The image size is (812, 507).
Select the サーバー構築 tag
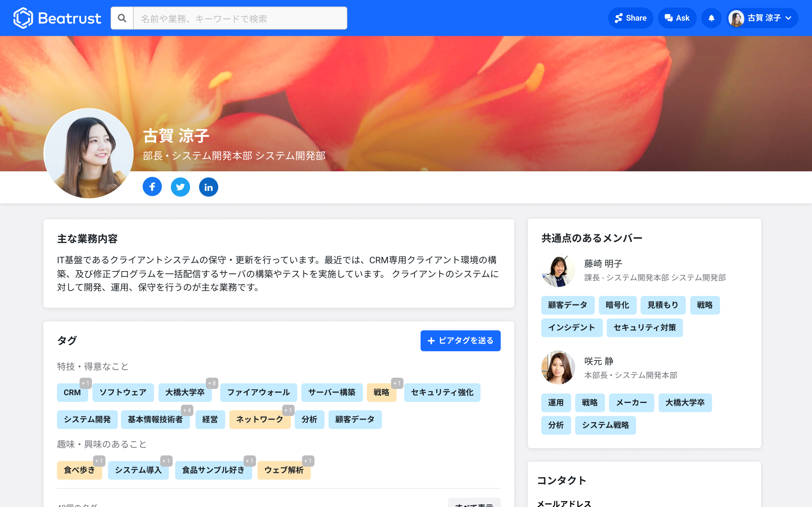[x=332, y=392]
